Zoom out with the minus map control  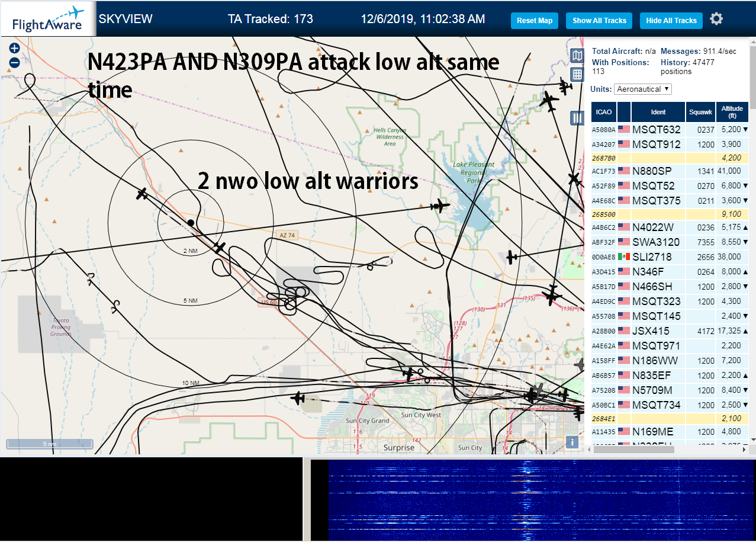pyautogui.click(x=15, y=62)
